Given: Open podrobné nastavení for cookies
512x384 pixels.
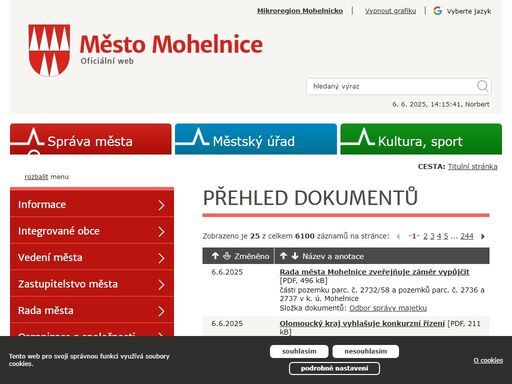Looking at the screenshot, I should [x=334, y=368].
